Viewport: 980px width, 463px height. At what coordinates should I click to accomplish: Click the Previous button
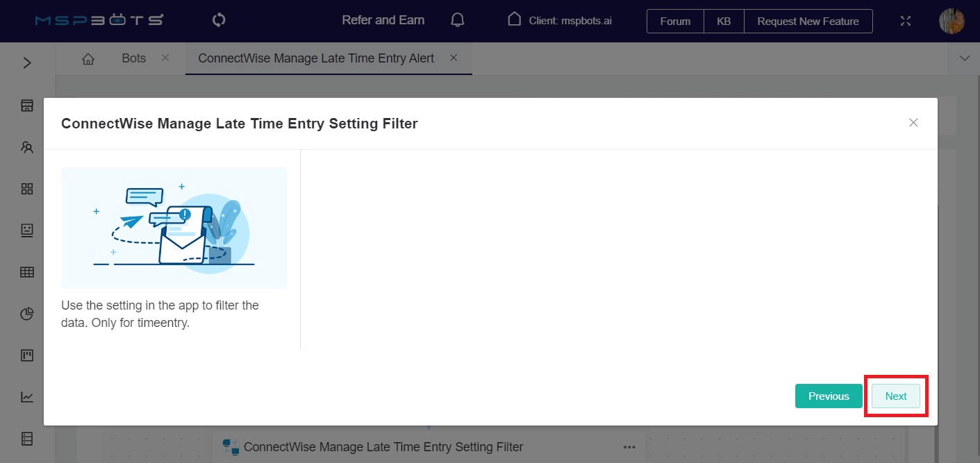[829, 396]
